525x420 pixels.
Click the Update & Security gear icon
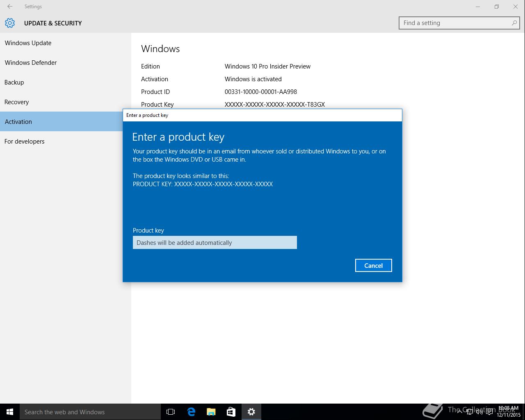tap(10, 23)
